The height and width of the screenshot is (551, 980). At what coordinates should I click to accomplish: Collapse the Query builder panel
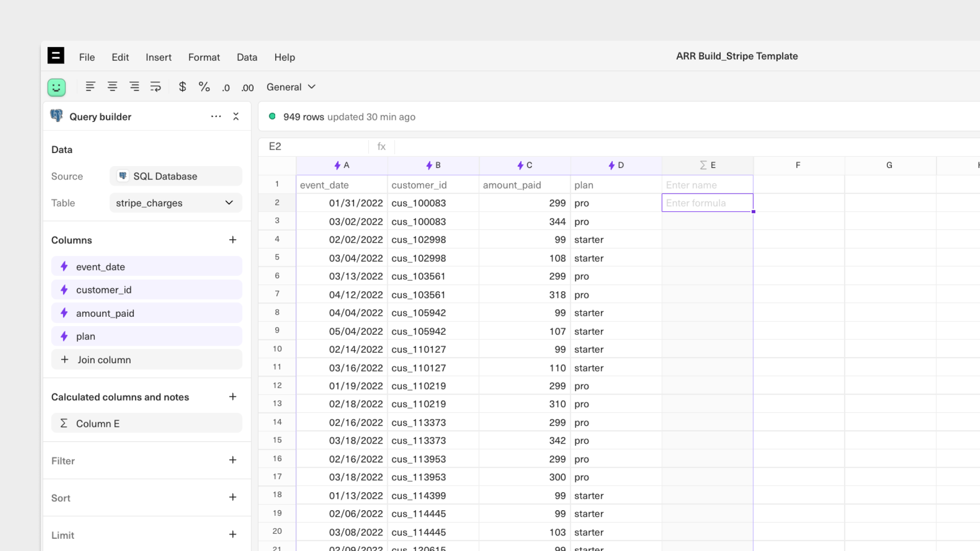click(236, 117)
